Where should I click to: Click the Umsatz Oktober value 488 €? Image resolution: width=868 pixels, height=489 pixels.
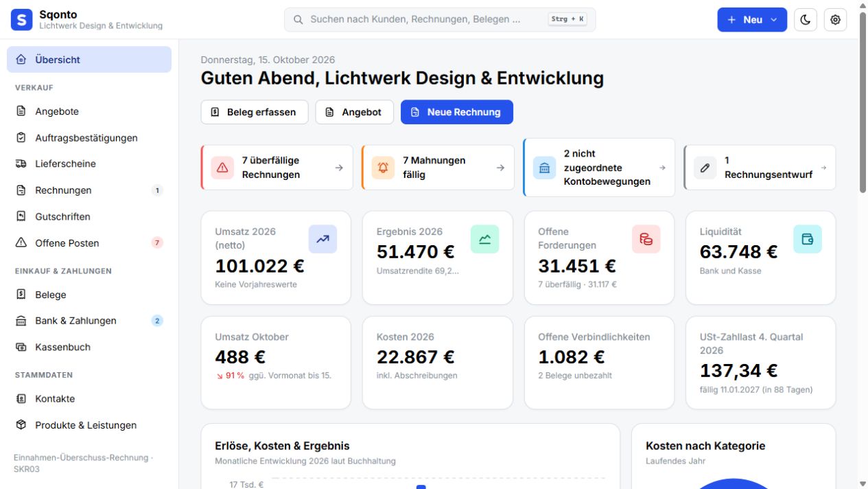(x=240, y=357)
